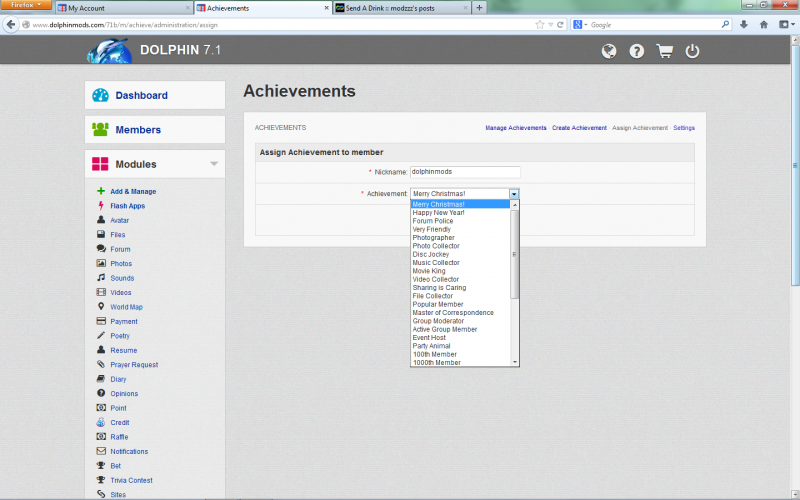Open the Firefox menu button
800x500 pixels.
[26, 5]
